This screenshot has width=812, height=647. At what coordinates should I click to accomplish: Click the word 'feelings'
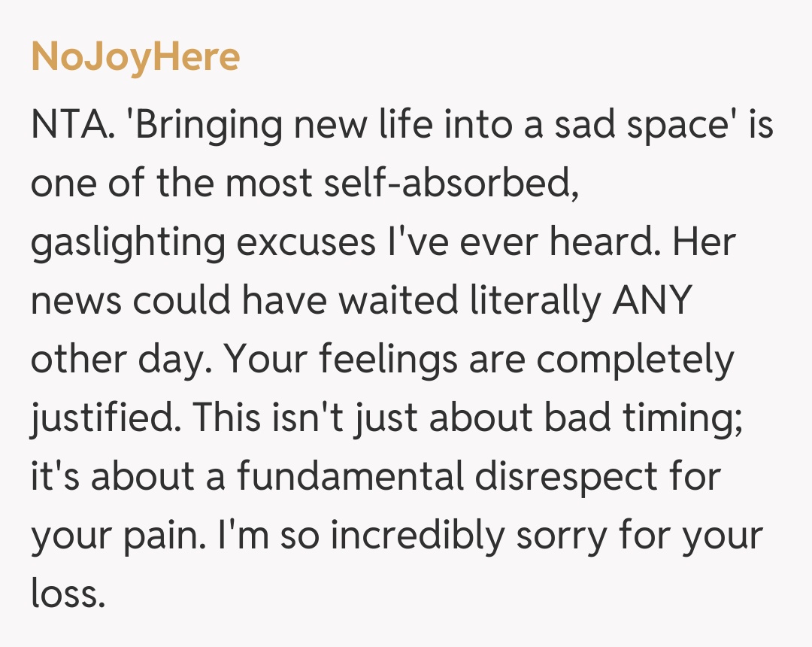coord(386,360)
